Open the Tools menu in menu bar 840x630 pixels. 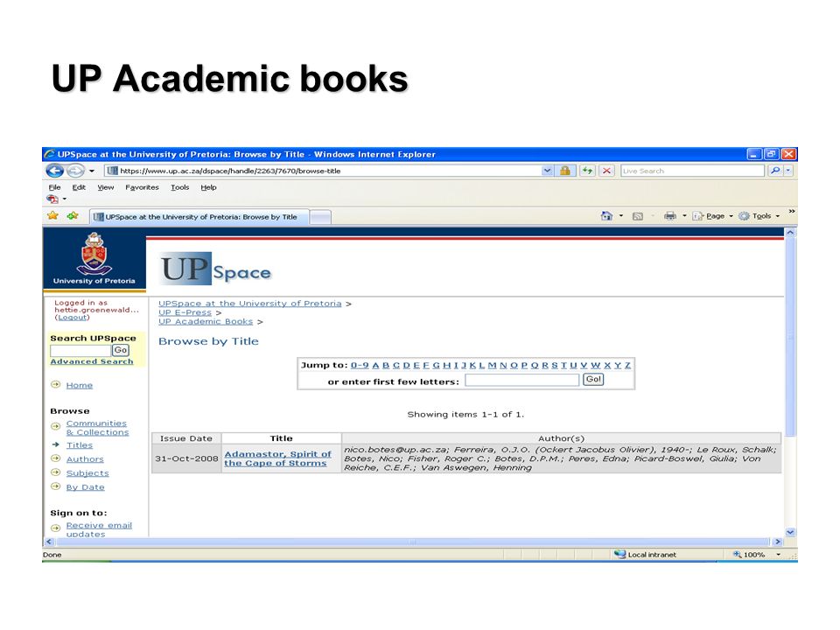(180, 187)
